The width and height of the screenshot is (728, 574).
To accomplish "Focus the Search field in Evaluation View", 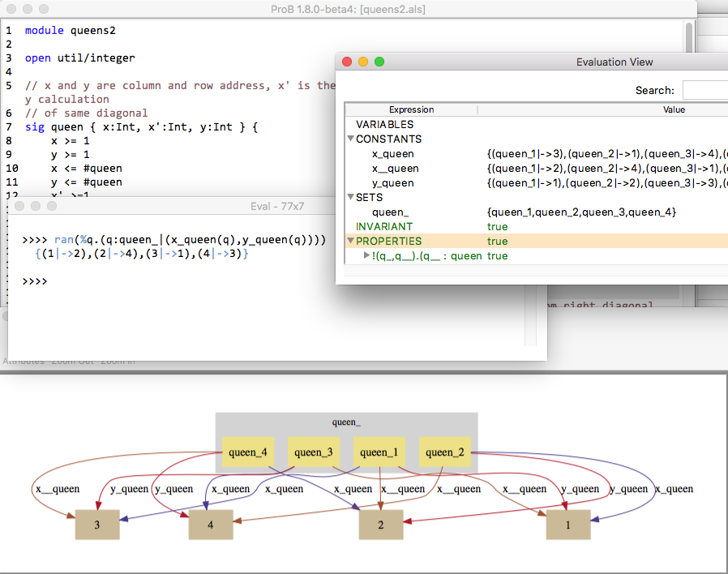I will click(x=704, y=90).
